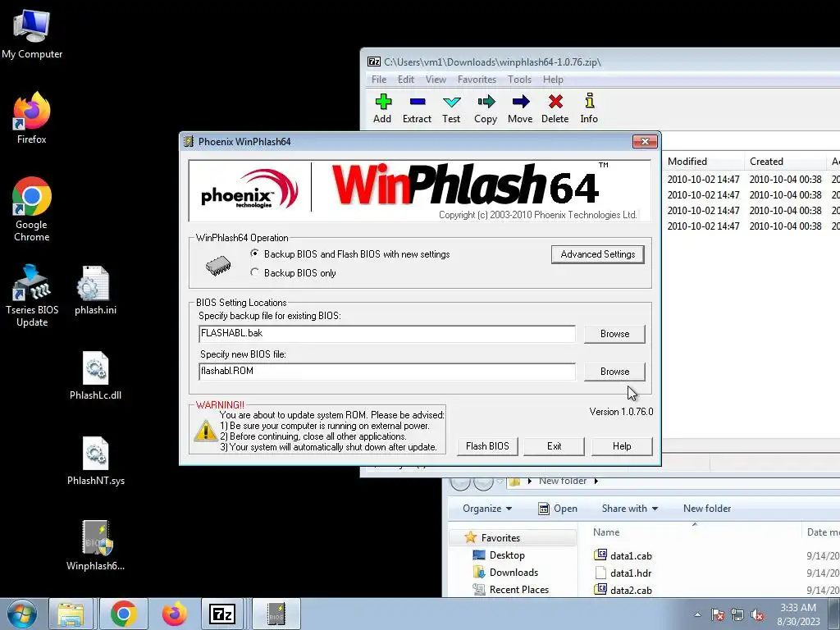Viewport: 840px width, 630px height.
Task: Click the Info icon in 7-Zip toolbar
Action: [x=589, y=109]
